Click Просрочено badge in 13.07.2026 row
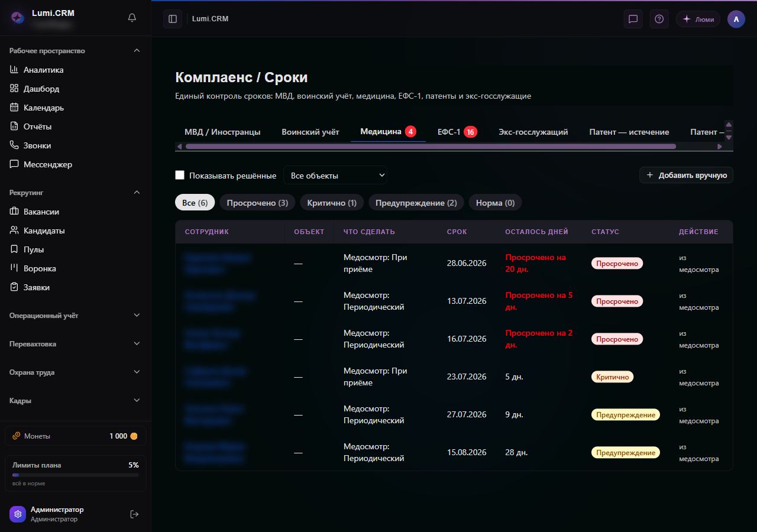 coord(617,301)
